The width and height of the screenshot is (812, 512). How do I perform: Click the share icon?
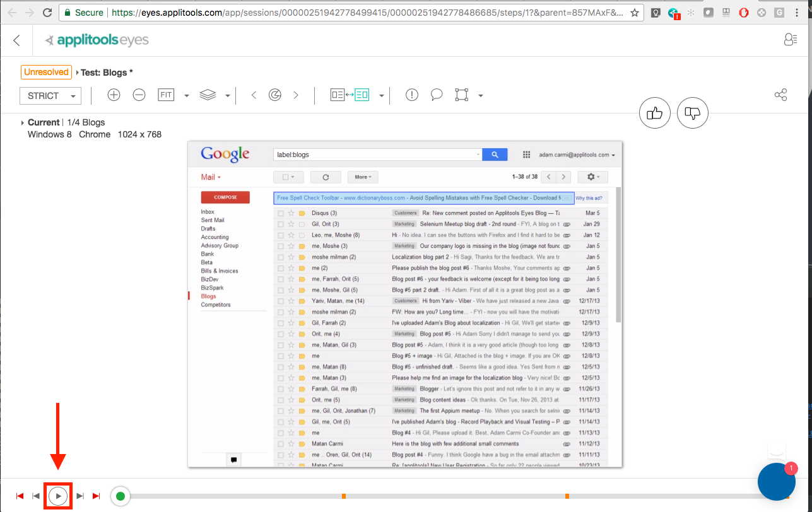click(781, 95)
